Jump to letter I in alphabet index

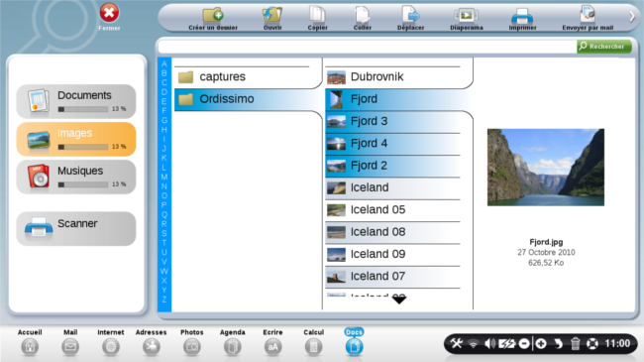pos(164,139)
